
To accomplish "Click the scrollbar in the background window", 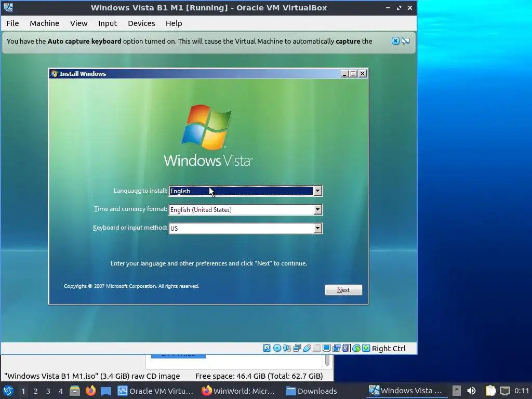I will click(x=327, y=360).
